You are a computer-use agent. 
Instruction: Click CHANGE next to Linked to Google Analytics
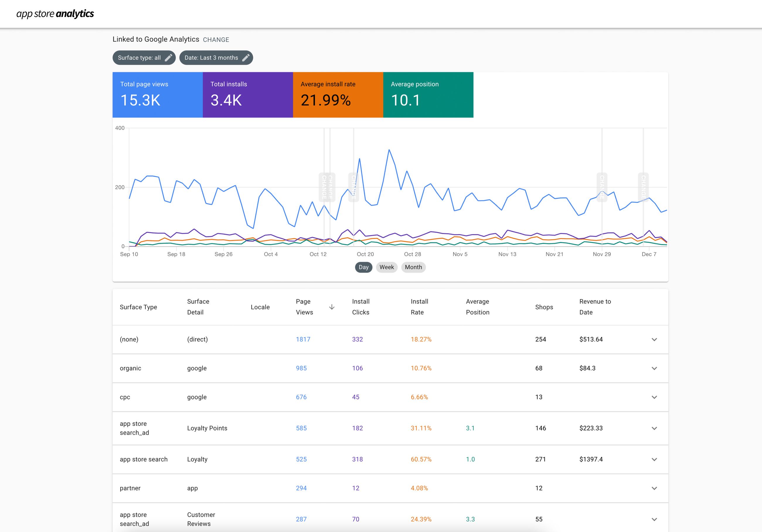tap(216, 39)
